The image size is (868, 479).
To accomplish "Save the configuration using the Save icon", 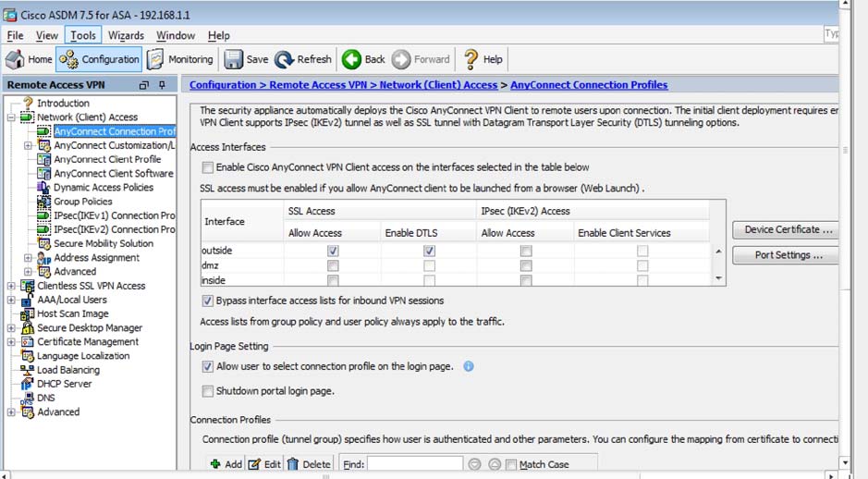I will click(233, 59).
